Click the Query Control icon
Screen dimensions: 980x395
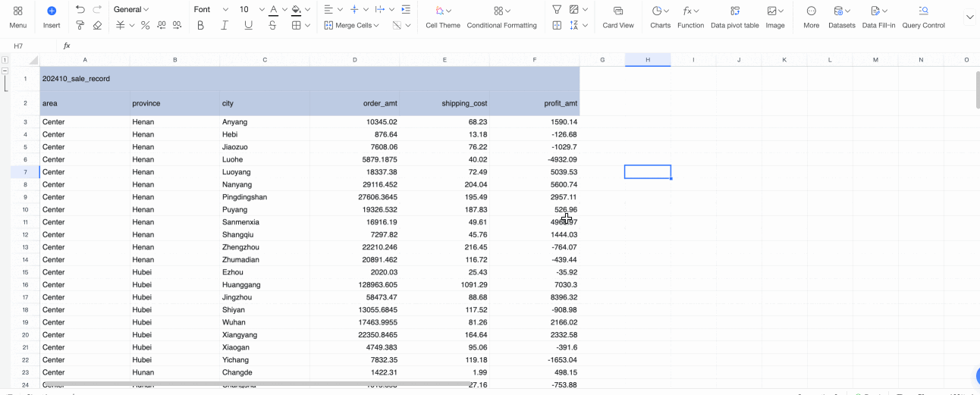[x=923, y=17]
